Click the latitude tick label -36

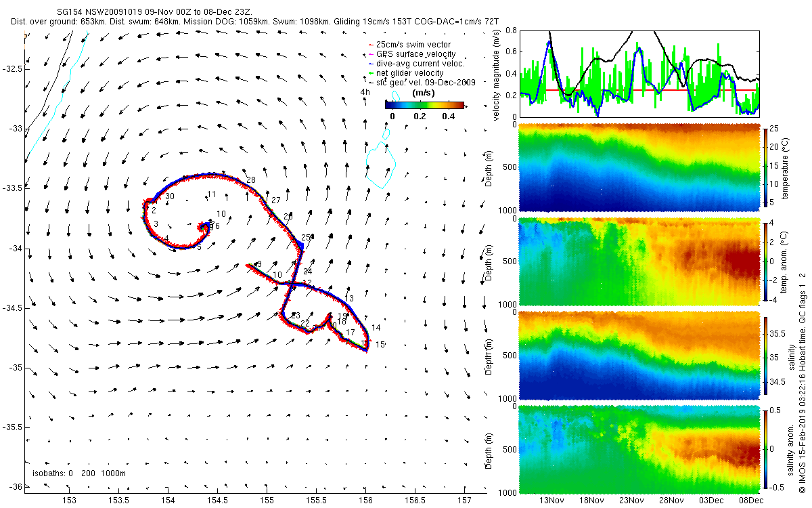point(14,487)
